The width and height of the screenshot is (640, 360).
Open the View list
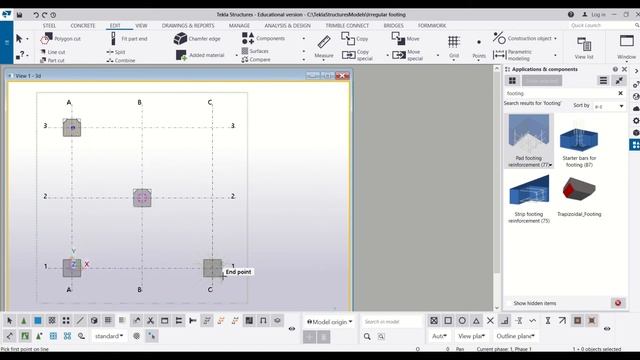584,47
